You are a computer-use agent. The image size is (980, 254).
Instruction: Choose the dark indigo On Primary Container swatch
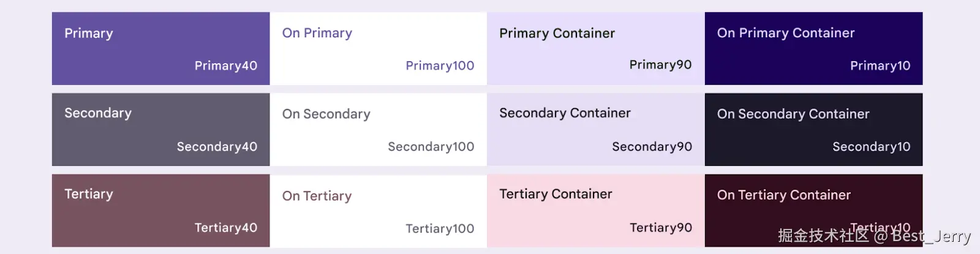coord(813,48)
